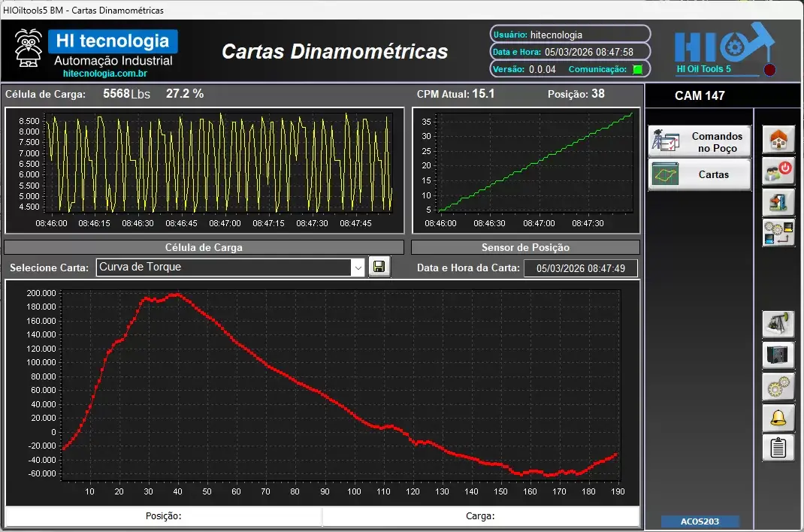Click the Home house icon in sidebar
The image size is (804, 532).
point(778,140)
